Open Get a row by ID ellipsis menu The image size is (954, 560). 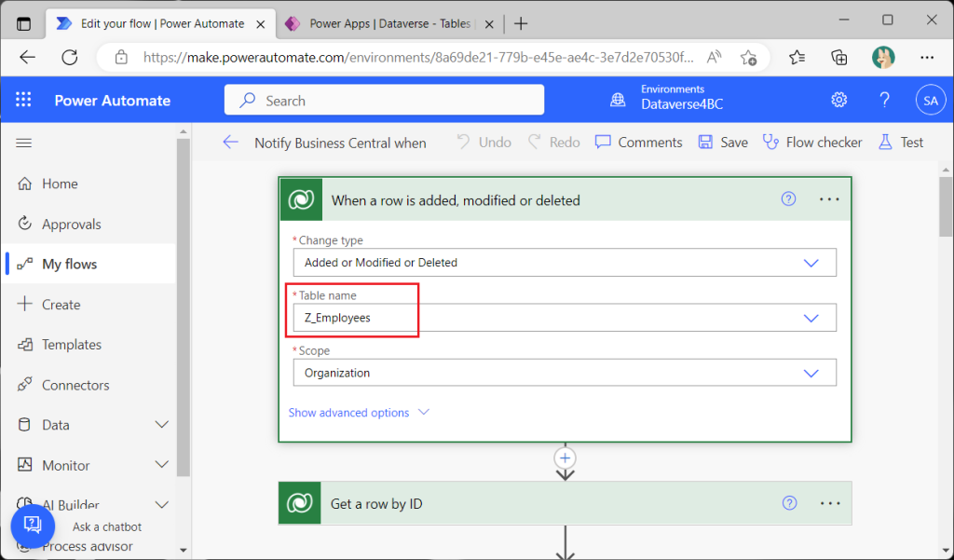click(830, 503)
